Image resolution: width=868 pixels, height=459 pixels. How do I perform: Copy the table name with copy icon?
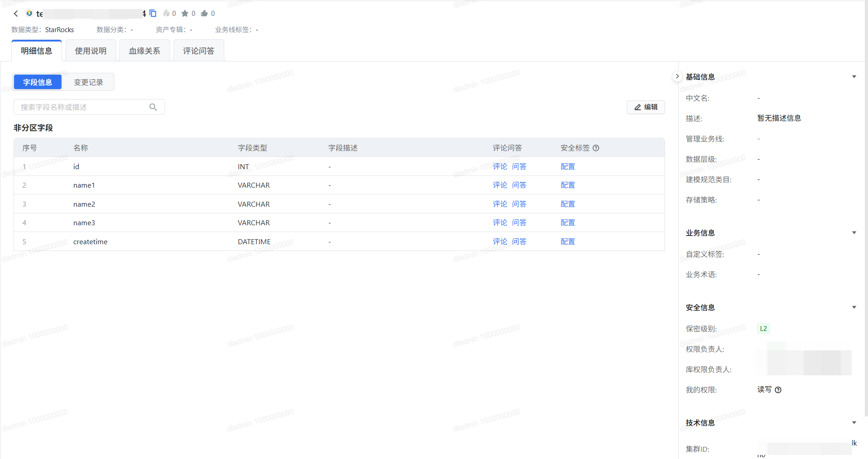[x=153, y=14]
